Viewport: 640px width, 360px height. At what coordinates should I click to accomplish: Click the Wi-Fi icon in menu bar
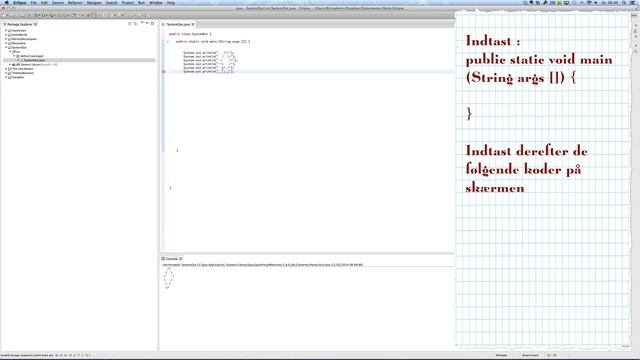click(x=589, y=2)
